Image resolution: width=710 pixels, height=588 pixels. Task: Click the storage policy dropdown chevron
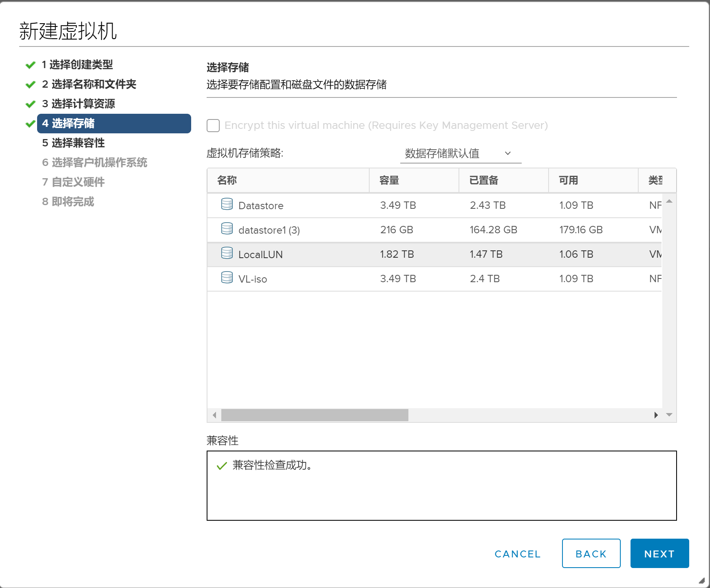click(508, 153)
